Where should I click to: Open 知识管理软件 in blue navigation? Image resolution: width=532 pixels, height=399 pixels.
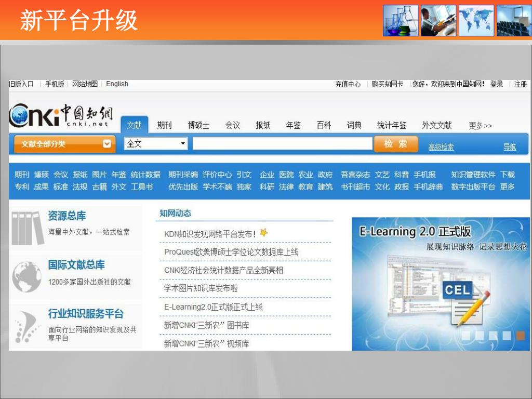(x=473, y=175)
